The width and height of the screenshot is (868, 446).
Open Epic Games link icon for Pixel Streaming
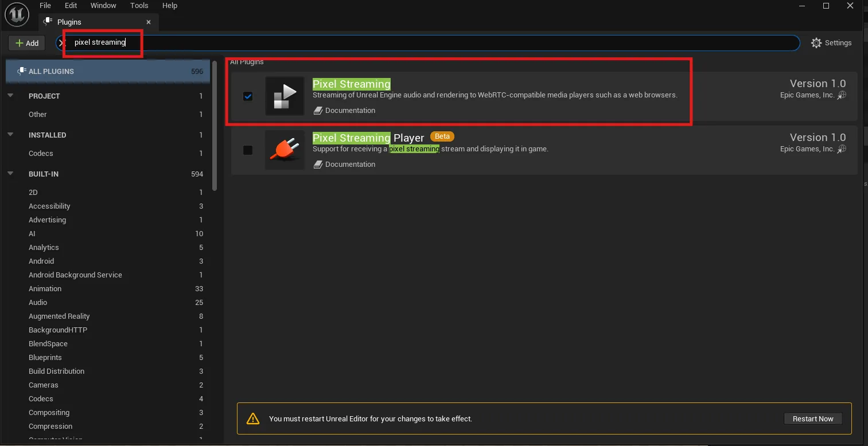point(842,95)
